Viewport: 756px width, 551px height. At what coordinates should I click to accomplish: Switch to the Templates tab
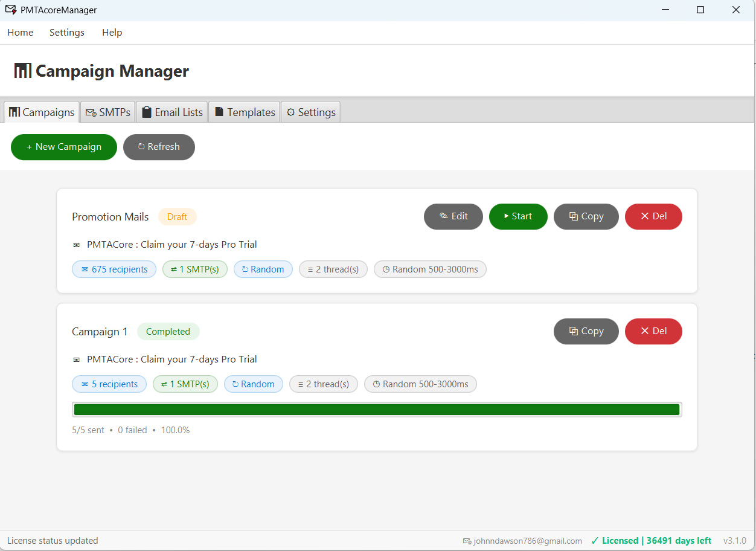click(x=244, y=112)
